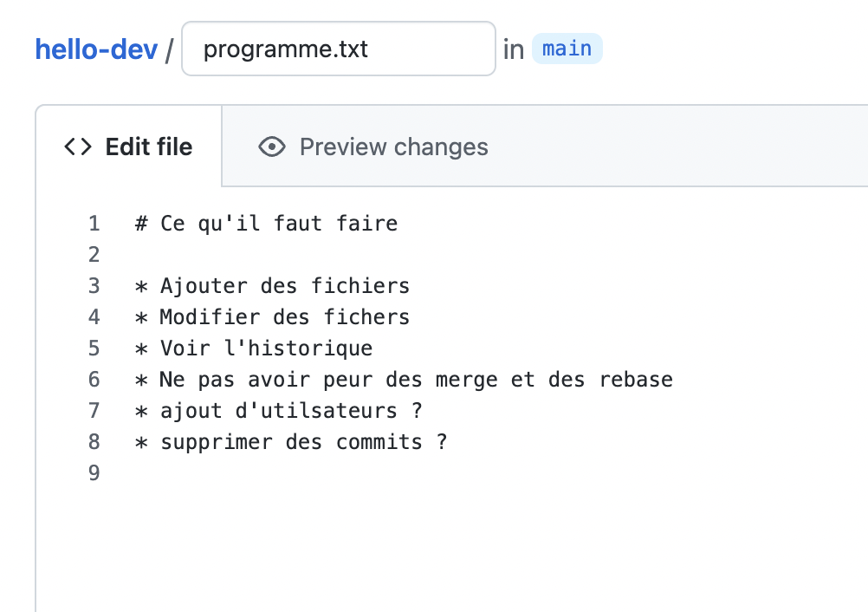Click the eye icon beside Preview changes
868x612 pixels.
[272, 147]
